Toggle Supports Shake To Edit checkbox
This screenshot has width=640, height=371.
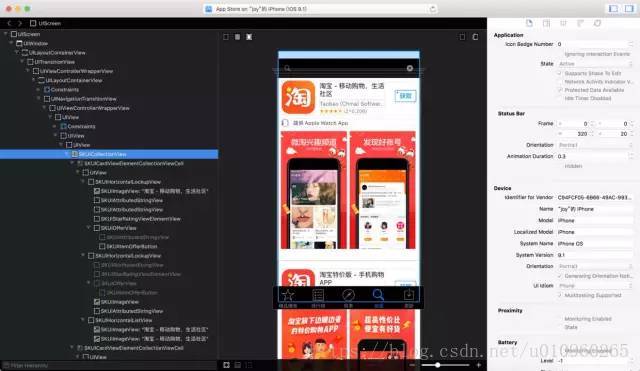[x=560, y=73]
